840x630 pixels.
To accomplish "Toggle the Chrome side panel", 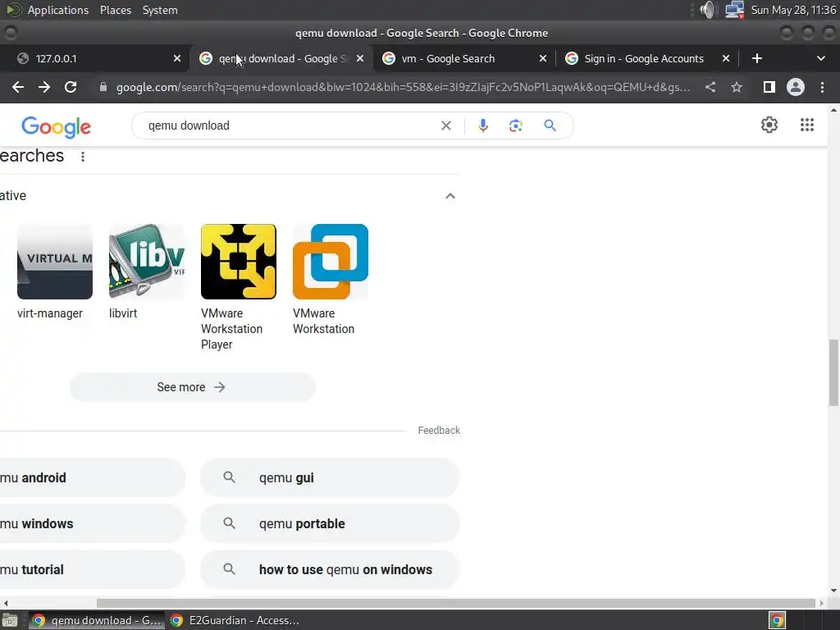I will coord(769,87).
